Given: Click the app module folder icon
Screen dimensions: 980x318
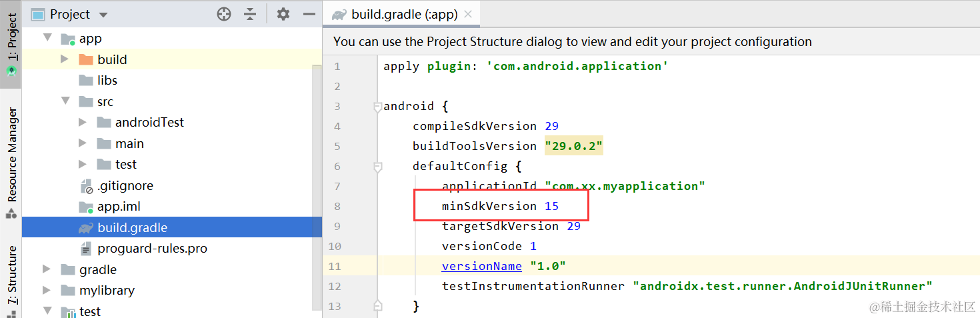Looking at the screenshot, I should click(x=68, y=39).
